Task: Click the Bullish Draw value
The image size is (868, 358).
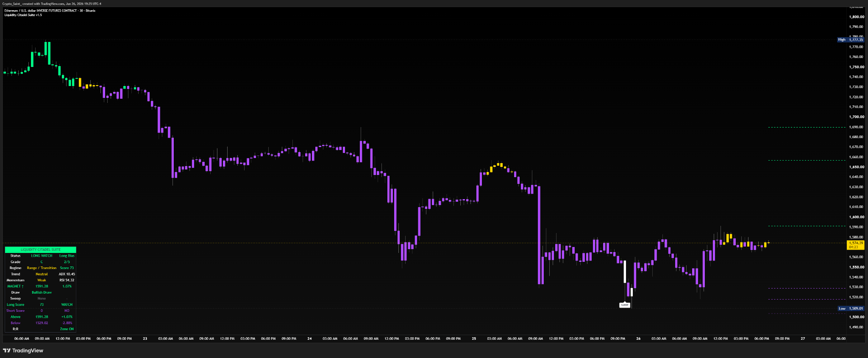Action: 42,292
